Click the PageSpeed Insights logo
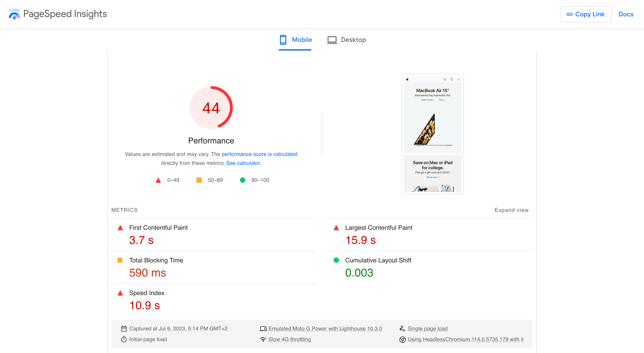Screen dimensions: 644x353 click(x=14, y=14)
